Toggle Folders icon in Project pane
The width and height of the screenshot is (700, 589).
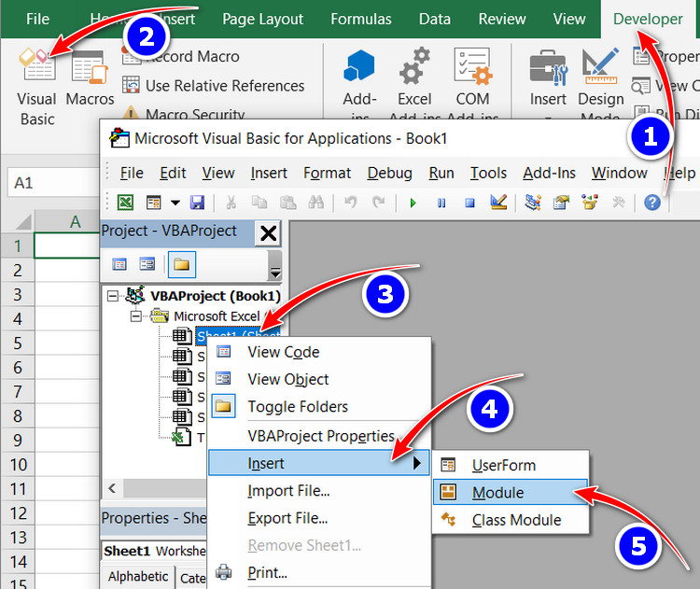point(181,264)
